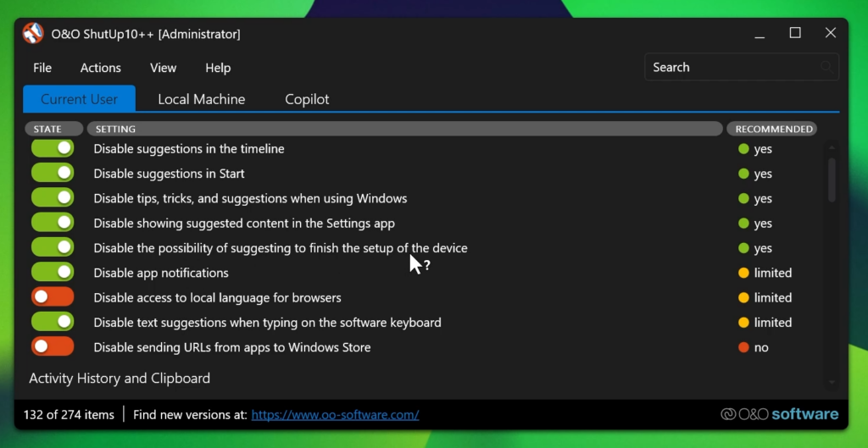Click the search magnifier icon
Viewport: 868px width, 448px height.
826,68
